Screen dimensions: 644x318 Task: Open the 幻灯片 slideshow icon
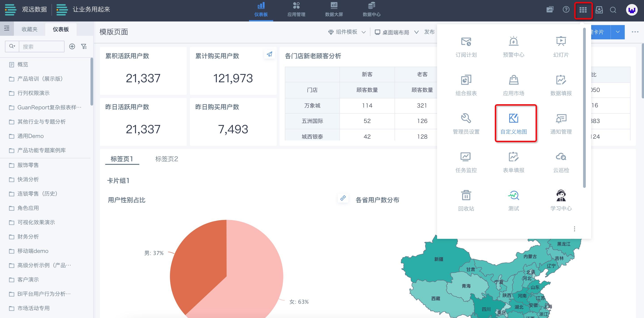561,41
